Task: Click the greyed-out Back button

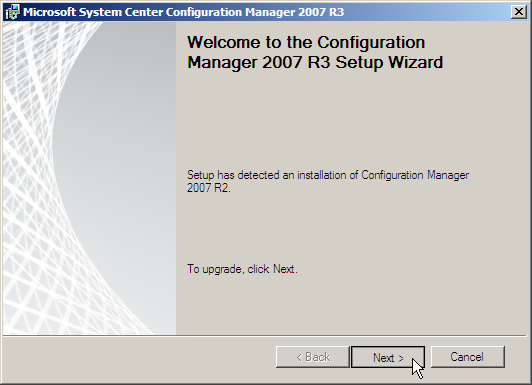Action: (x=312, y=357)
